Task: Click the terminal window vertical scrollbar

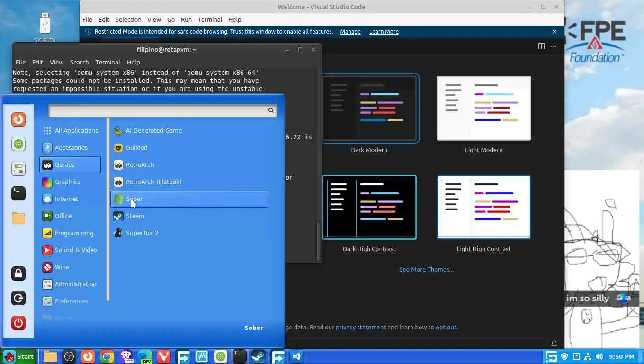Action: (x=318, y=241)
